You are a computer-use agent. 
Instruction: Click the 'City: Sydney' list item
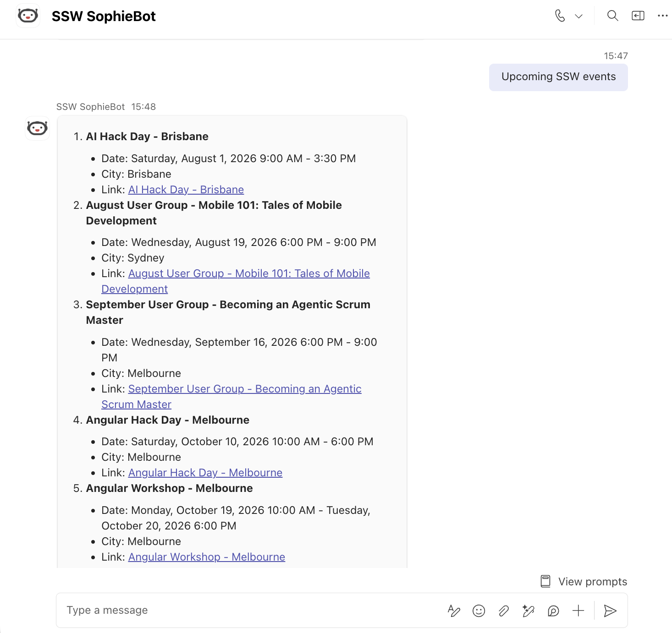pyautogui.click(x=133, y=258)
